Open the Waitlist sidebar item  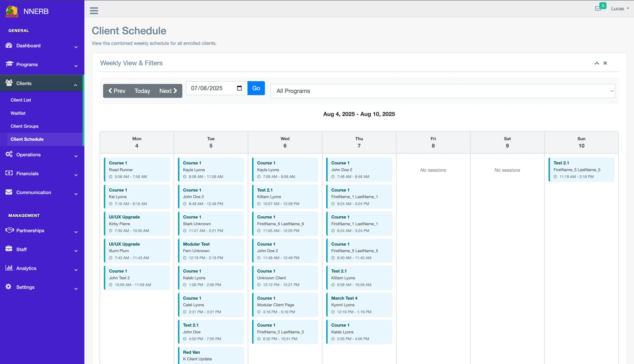(18, 113)
